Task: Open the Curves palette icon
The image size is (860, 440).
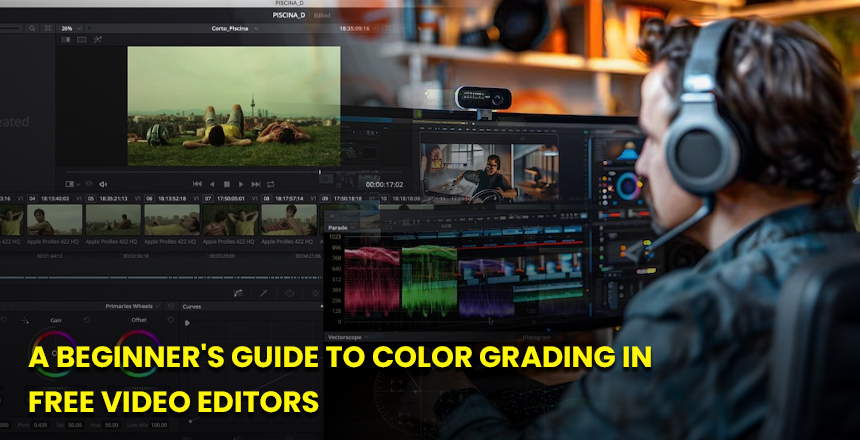Action: [237, 294]
